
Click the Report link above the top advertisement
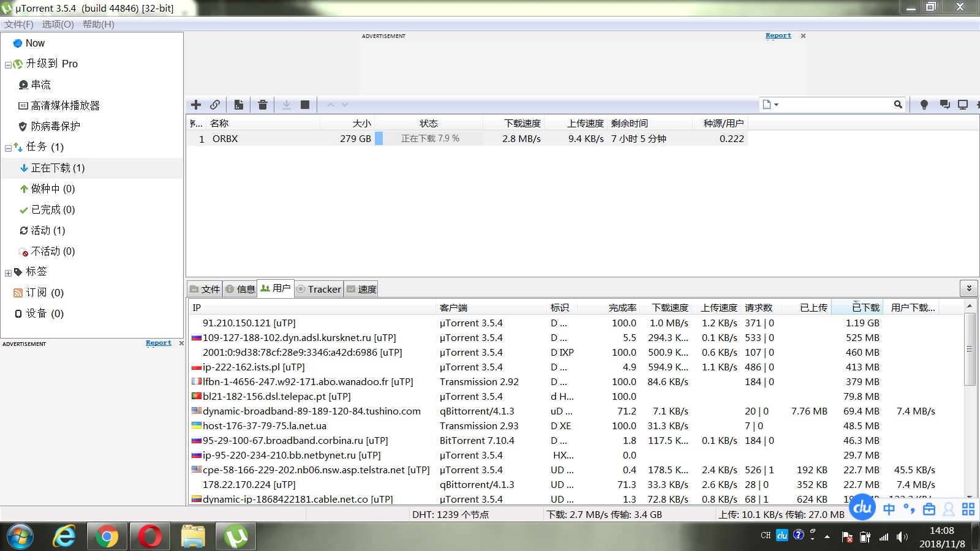click(x=778, y=36)
